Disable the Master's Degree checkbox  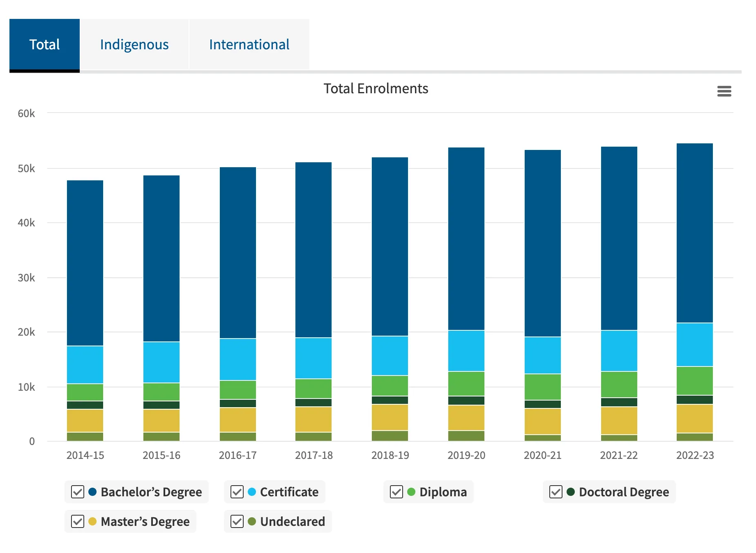click(78, 521)
